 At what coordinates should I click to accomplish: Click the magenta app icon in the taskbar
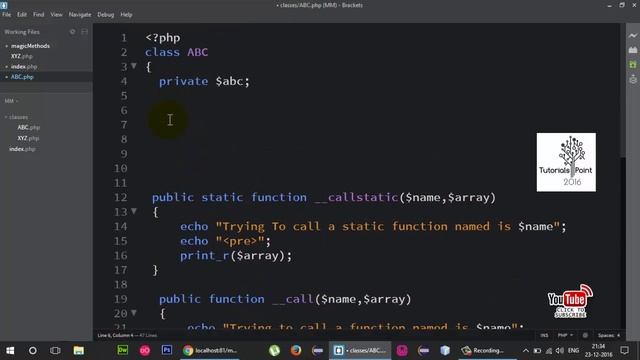(x=402, y=350)
